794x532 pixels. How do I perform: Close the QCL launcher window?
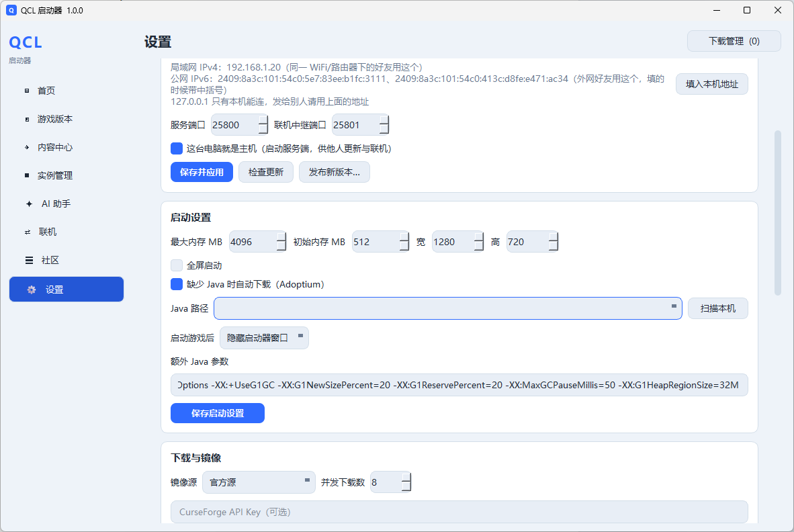point(778,10)
